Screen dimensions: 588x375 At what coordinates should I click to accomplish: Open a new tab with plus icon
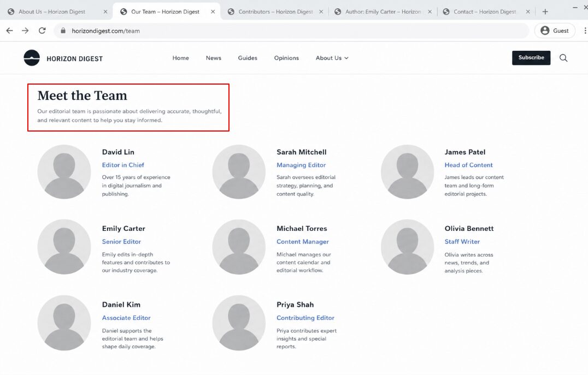tap(545, 11)
